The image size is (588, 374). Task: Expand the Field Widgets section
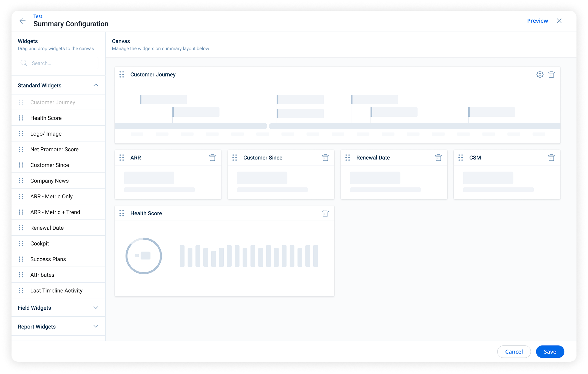[x=96, y=307]
